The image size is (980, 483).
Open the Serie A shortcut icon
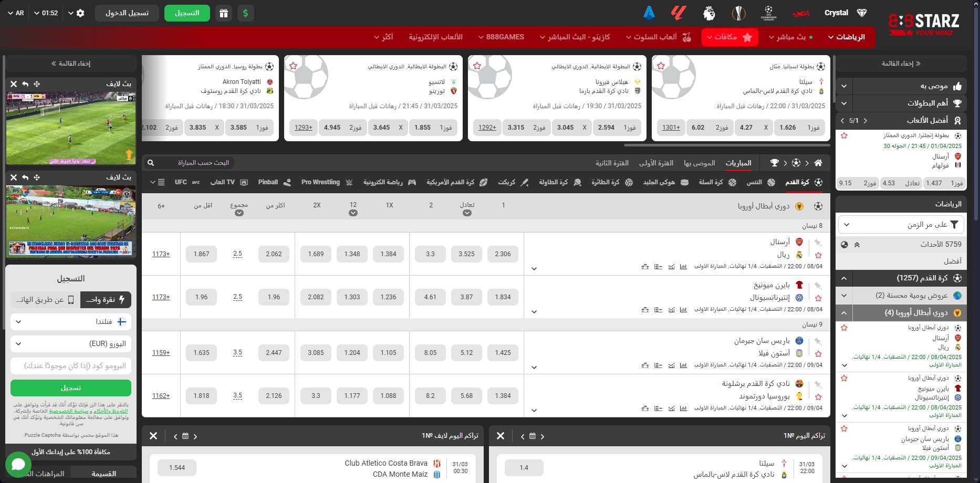(x=649, y=13)
